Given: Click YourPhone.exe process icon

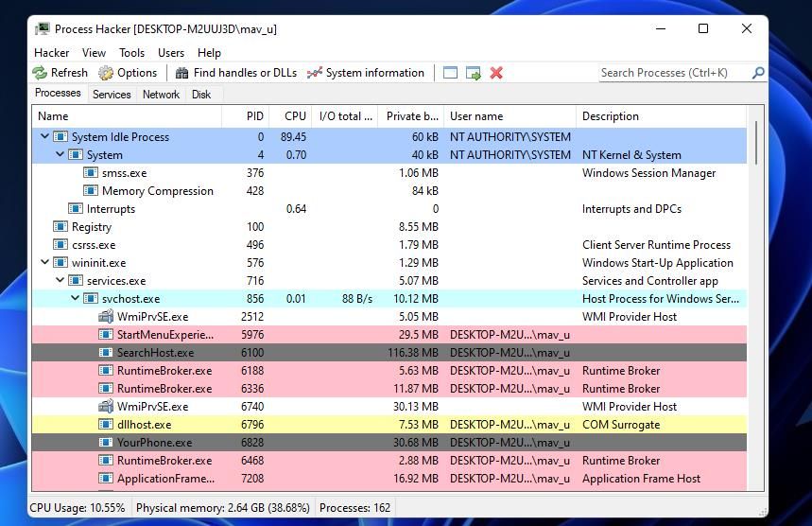Looking at the screenshot, I should point(106,443).
